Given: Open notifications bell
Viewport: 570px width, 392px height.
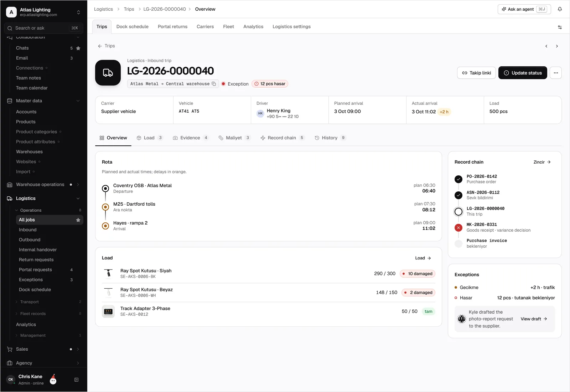Looking at the screenshot, I should (x=560, y=9).
